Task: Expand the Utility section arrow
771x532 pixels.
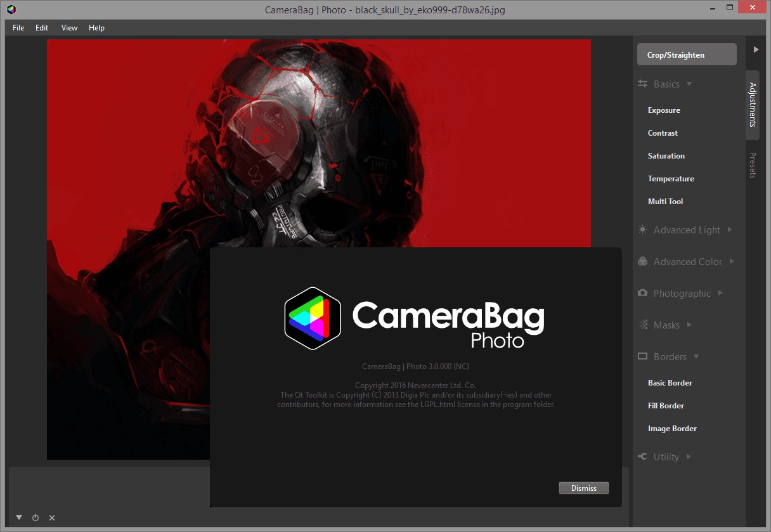Action: pyautogui.click(x=689, y=457)
